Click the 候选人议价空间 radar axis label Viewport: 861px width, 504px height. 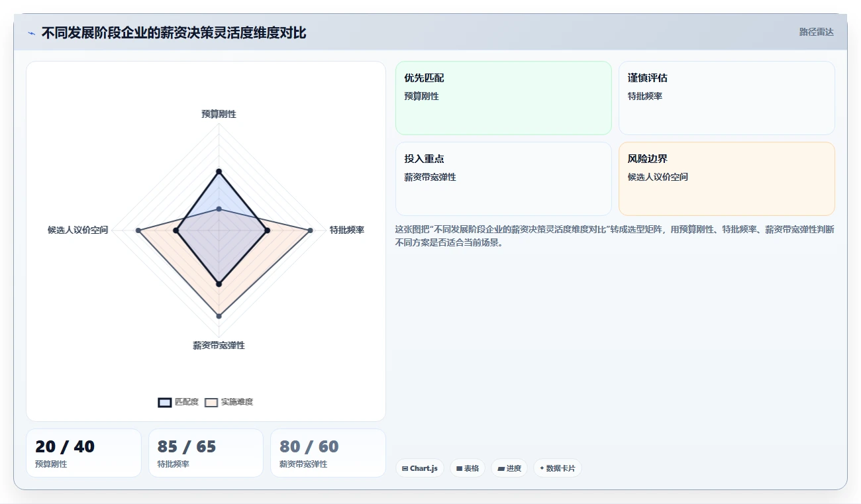tap(77, 230)
